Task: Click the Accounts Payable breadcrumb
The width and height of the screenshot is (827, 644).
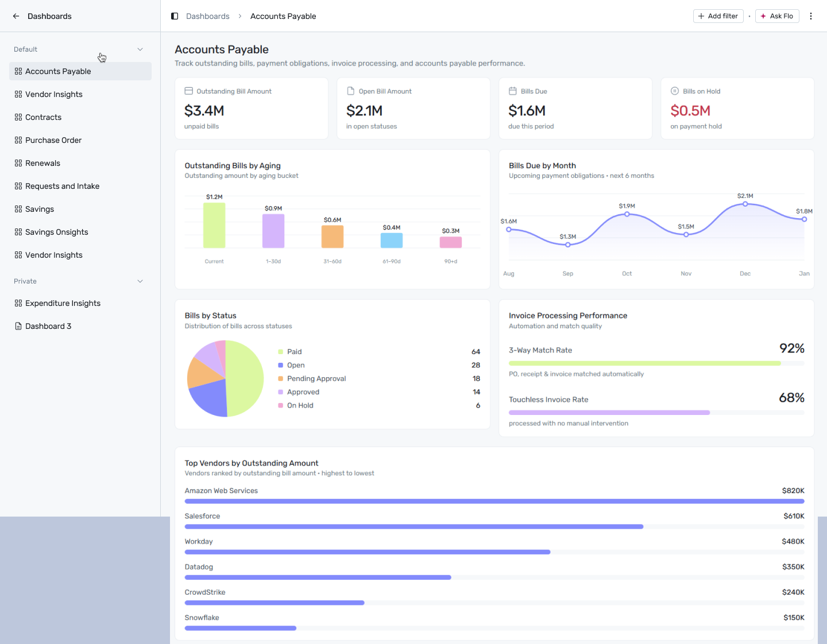Action: point(283,16)
